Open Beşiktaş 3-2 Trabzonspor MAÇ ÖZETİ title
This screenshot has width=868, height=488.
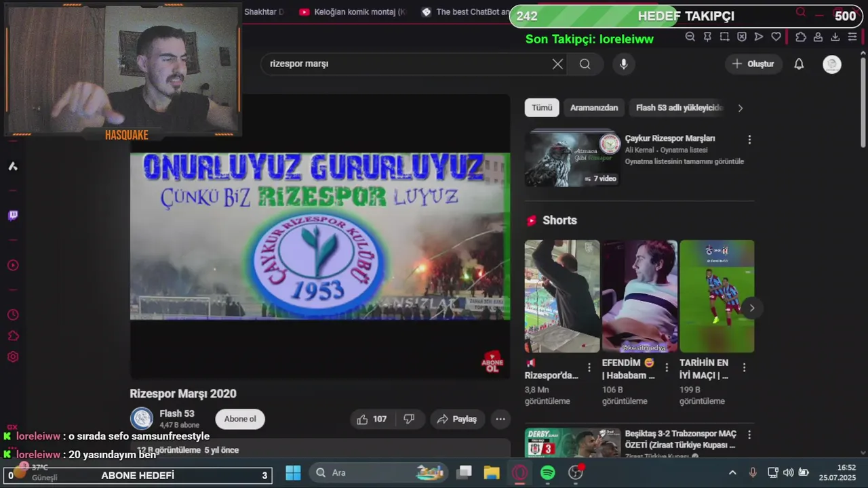[680, 439]
